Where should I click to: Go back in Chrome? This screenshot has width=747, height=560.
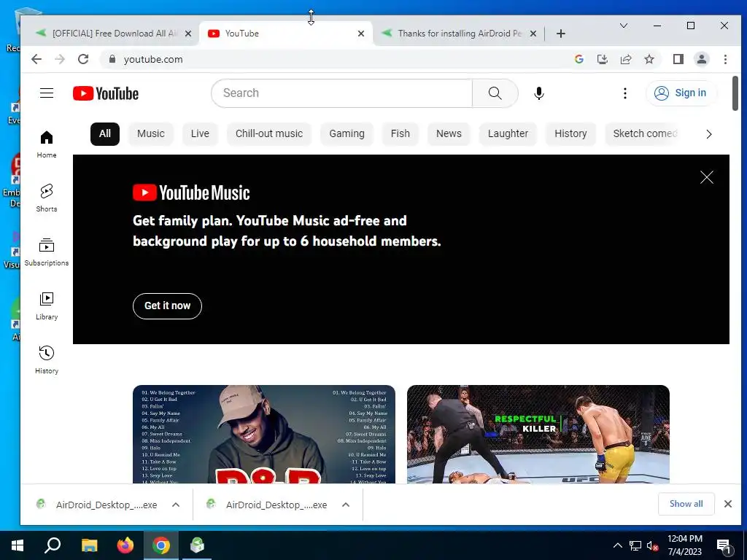(36, 59)
